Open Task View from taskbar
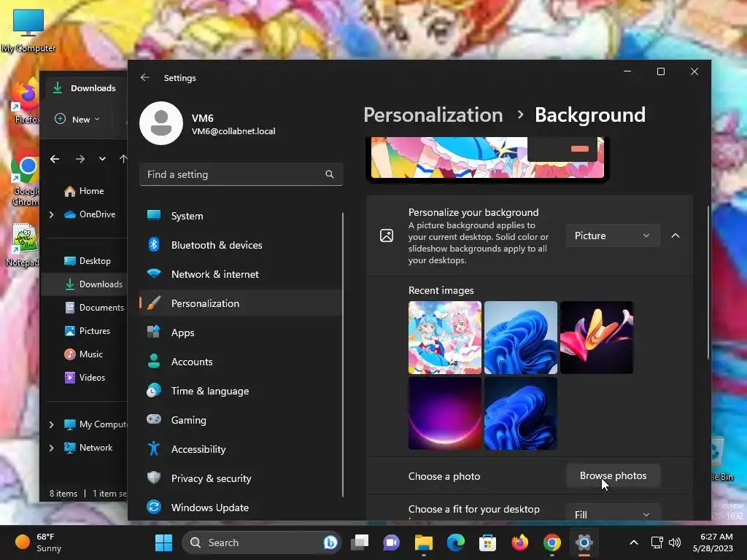Image resolution: width=747 pixels, height=560 pixels. 360,542
